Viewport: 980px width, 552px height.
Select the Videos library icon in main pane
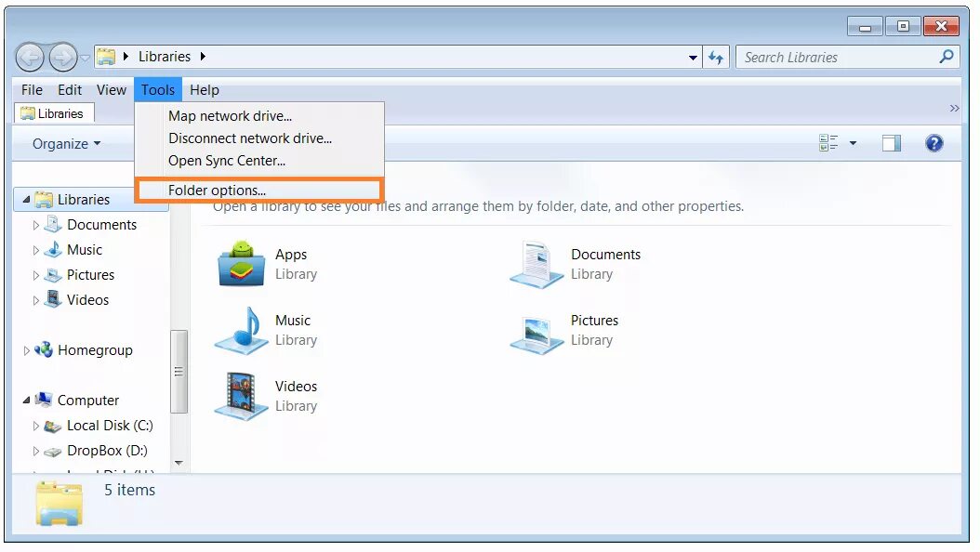click(241, 396)
